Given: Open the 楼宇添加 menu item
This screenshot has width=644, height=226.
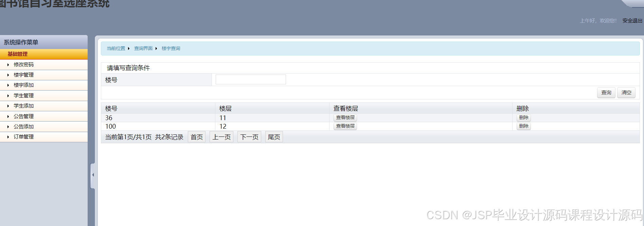Looking at the screenshot, I should tap(44, 85).
